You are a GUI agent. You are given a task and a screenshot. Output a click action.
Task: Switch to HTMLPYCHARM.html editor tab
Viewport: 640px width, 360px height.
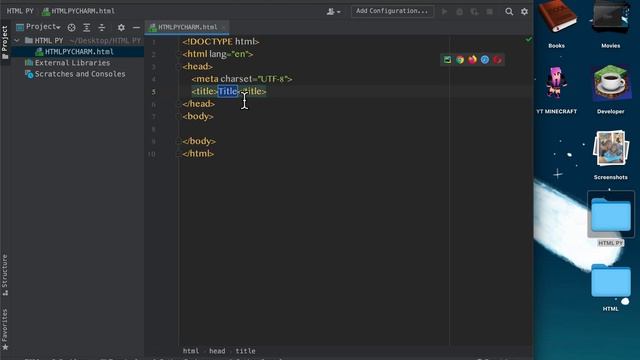pos(187,27)
